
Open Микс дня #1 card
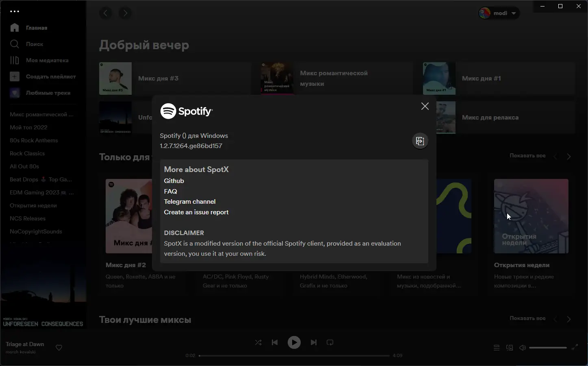pyautogui.click(x=499, y=78)
